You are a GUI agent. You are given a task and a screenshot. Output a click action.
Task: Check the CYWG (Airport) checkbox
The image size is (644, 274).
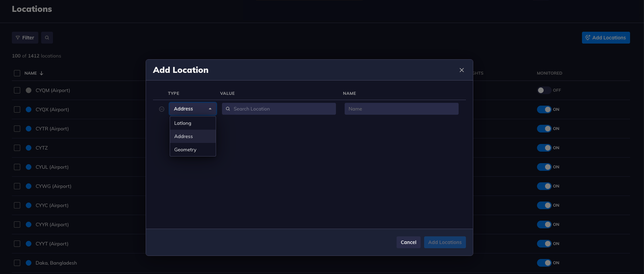click(x=17, y=186)
